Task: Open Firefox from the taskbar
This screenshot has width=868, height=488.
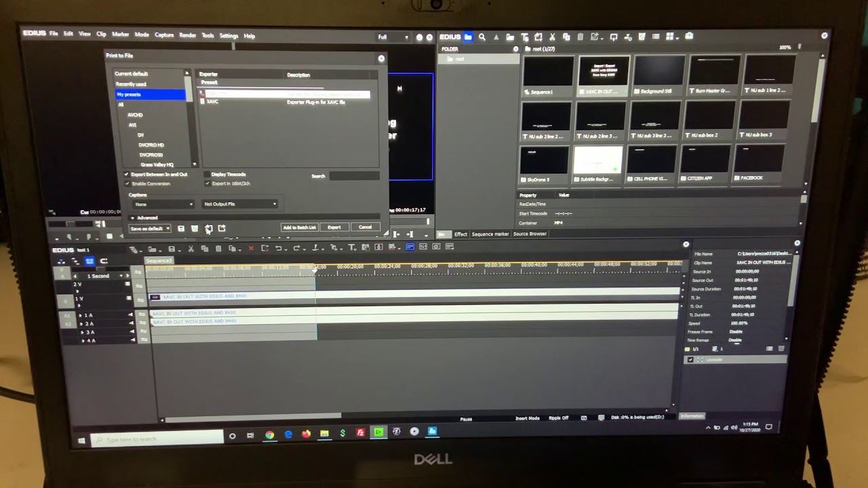Action: [x=307, y=434]
